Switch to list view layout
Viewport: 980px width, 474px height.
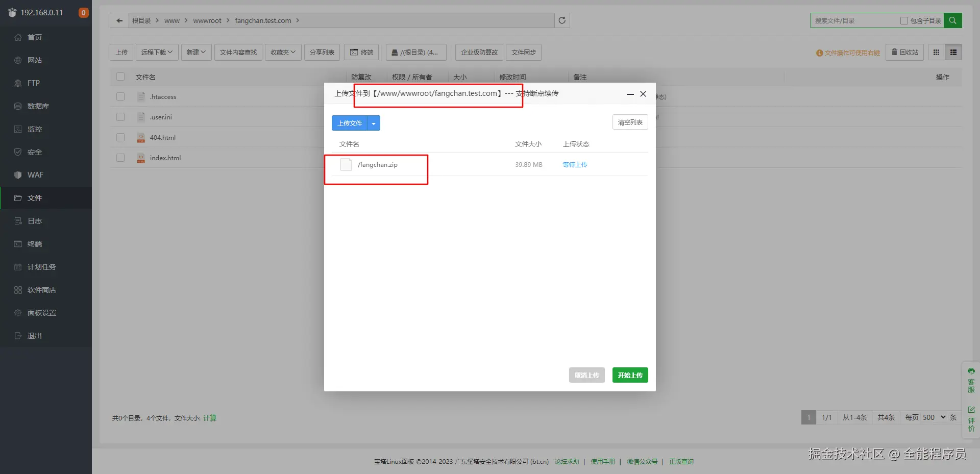[953, 52]
